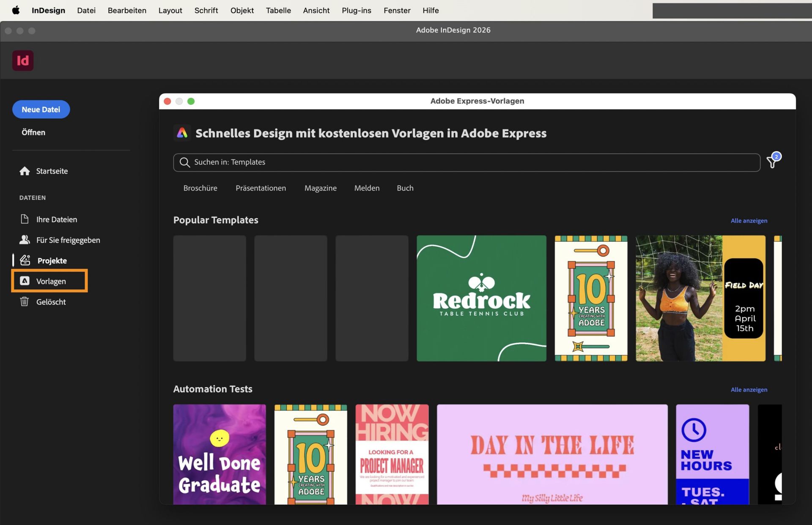This screenshot has height=525, width=812.
Task: Click the Adobe Express logo
Action: point(182,133)
